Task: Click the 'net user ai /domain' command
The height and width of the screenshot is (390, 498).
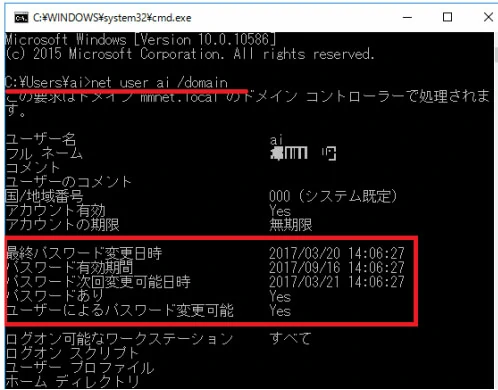Action: [x=159, y=82]
